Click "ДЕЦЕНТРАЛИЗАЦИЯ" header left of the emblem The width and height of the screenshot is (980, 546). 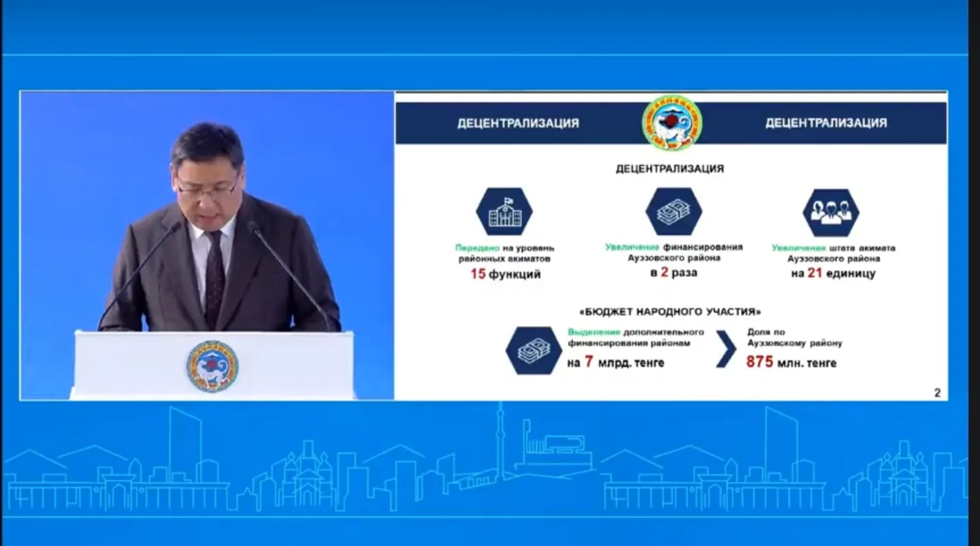pyautogui.click(x=518, y=123)
